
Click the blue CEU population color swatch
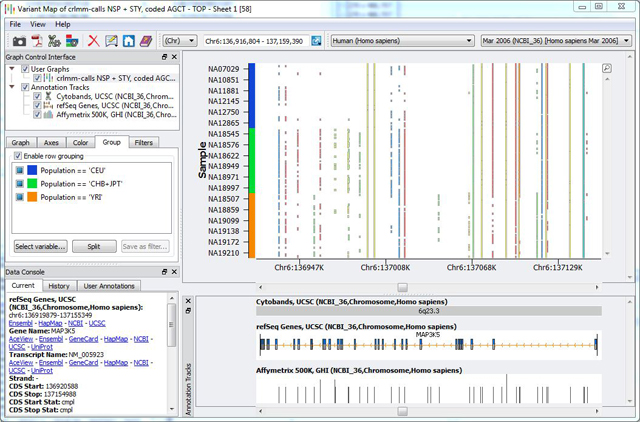(x=32, y=170)
